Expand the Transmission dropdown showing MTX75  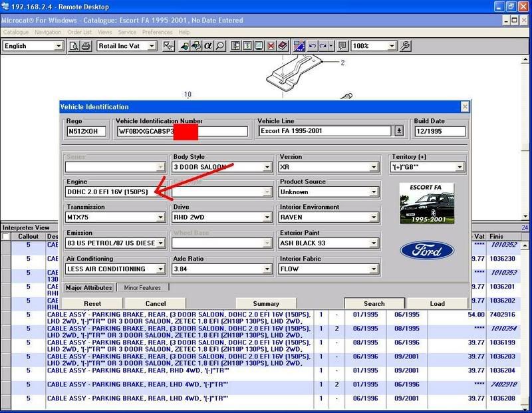coord(160,217)
